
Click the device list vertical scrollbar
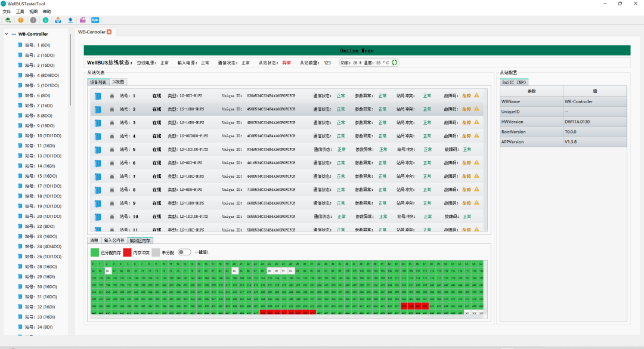click(x=485, y=160)
